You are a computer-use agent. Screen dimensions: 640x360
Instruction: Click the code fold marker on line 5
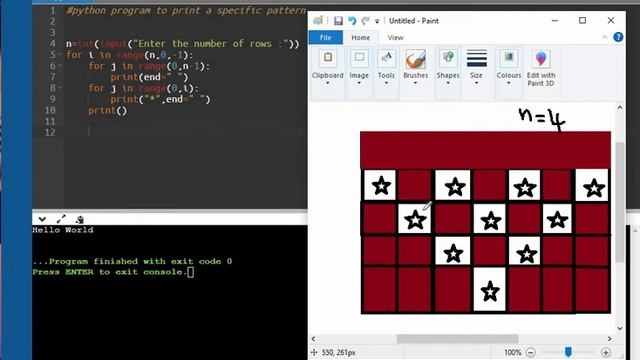tap(60, 55)
